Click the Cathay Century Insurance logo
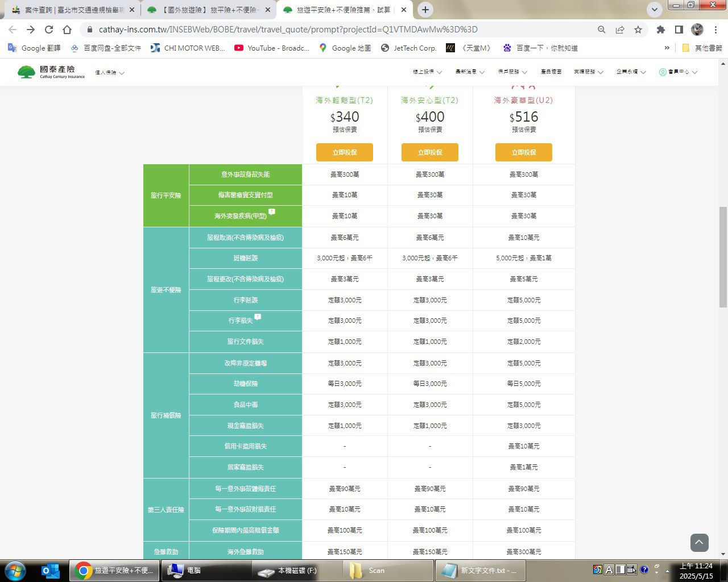Screen dimensions: 728x582 (51, 72)
